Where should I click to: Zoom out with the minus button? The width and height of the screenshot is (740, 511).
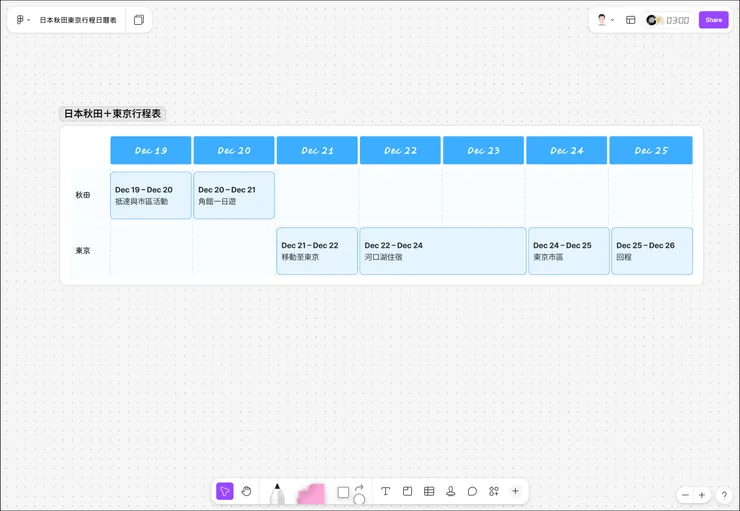pos(685,495)
